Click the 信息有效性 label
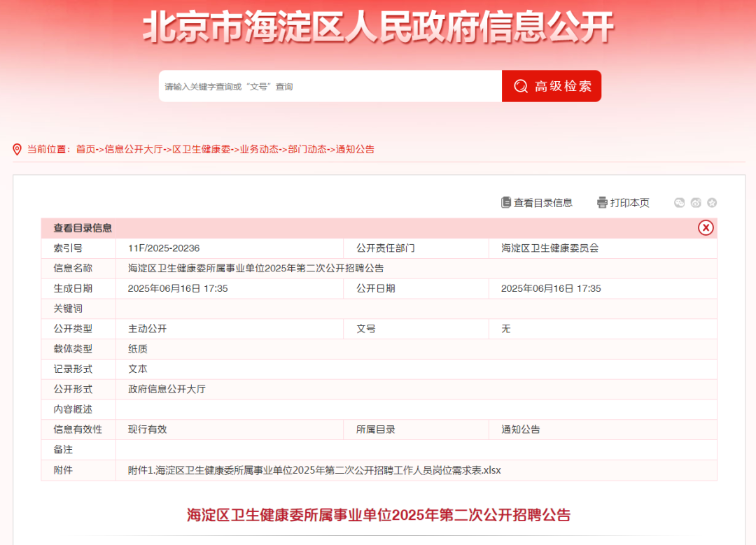The height and width of the screenshot is (545, 756). click(x=78, y=430)
